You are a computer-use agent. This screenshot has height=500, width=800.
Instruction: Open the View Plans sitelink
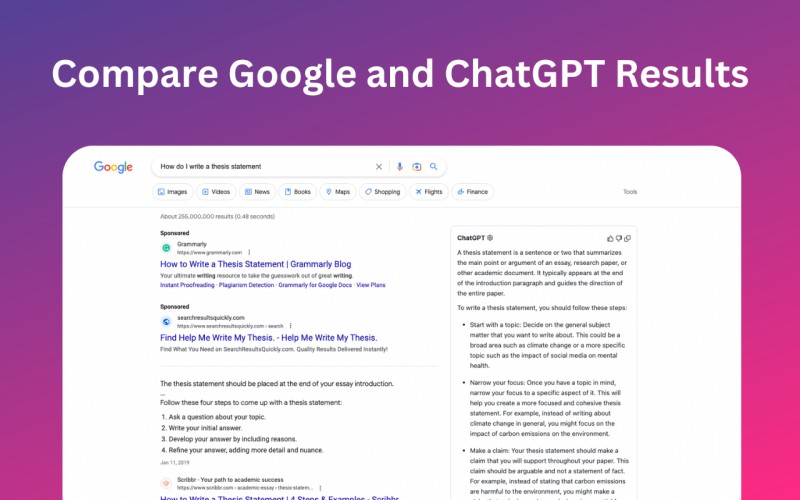click(371, 285)
